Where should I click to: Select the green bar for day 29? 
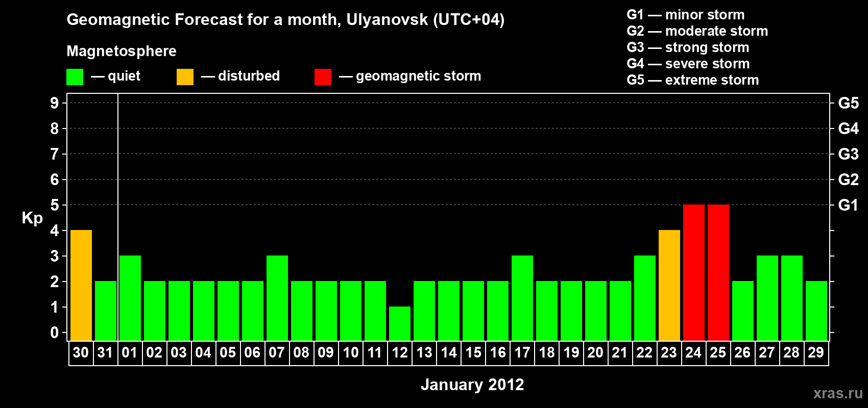click(x=816, y=311)
